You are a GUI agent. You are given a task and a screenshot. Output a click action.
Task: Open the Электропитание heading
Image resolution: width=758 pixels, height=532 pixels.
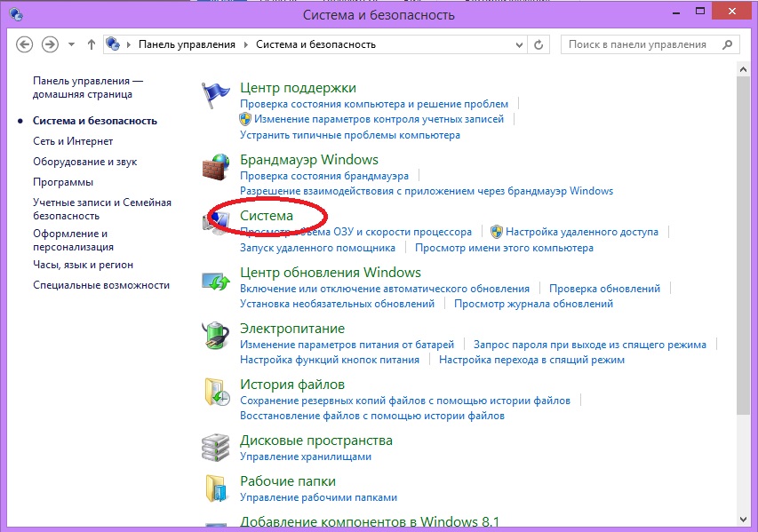click(x=292, y=329)
